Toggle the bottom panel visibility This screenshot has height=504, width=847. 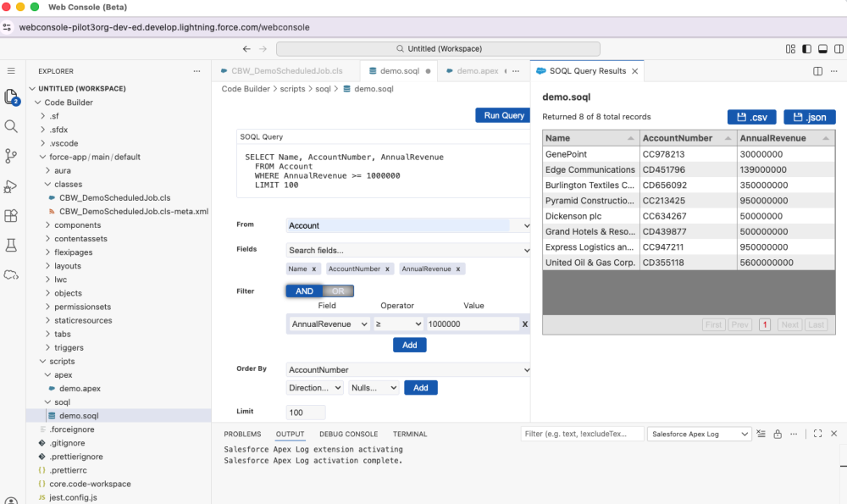(x=822, y=48)
